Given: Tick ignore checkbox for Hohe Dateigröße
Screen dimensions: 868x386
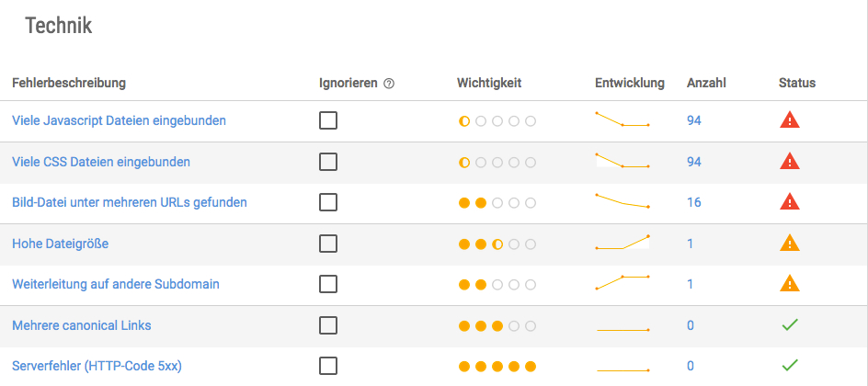Looking at the screenshot, I should [328, 244].
